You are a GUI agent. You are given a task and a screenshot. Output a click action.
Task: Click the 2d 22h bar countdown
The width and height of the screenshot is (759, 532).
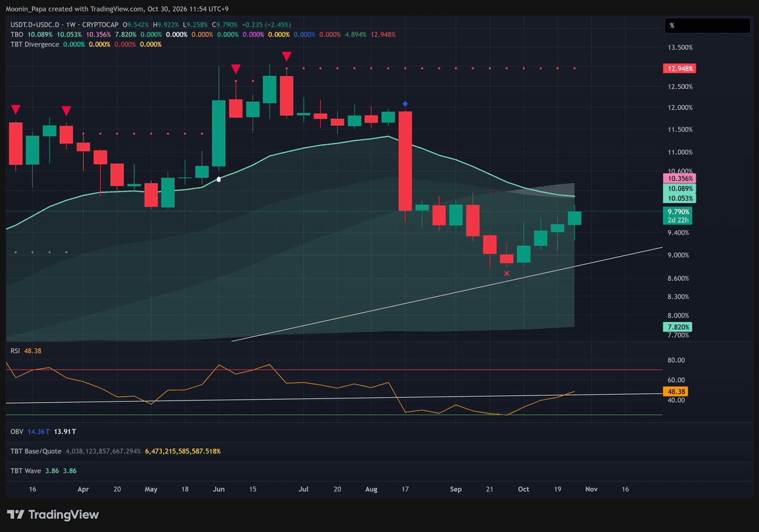click(677, 220)
